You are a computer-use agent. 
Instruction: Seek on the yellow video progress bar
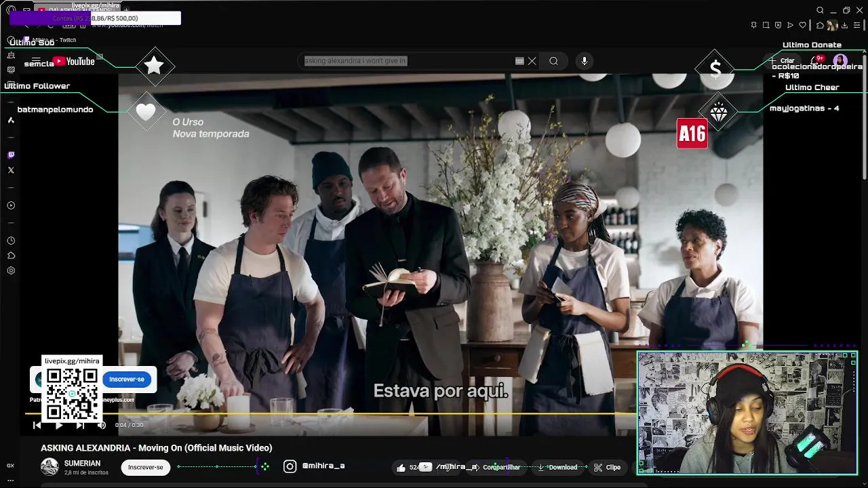[x=331, y=413]
